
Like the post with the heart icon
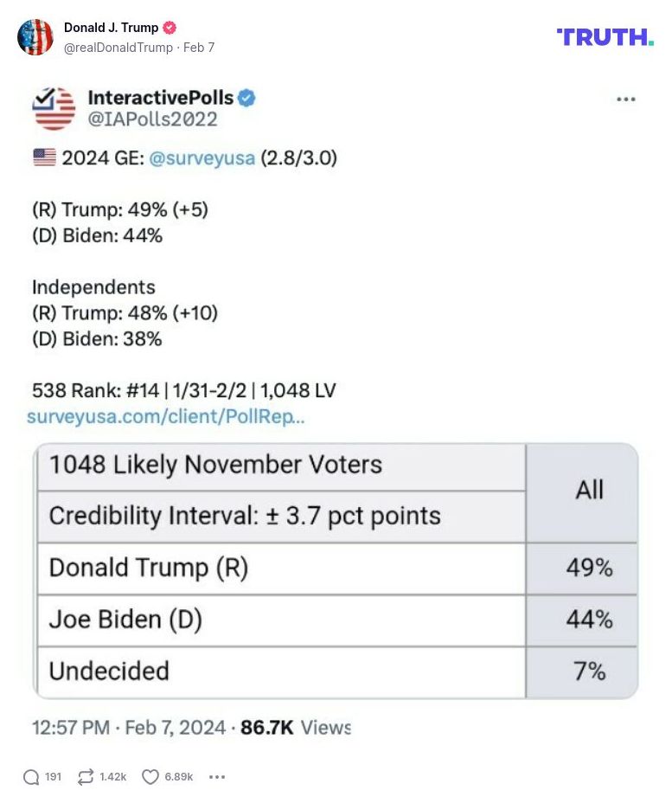[x=150, y=776]
